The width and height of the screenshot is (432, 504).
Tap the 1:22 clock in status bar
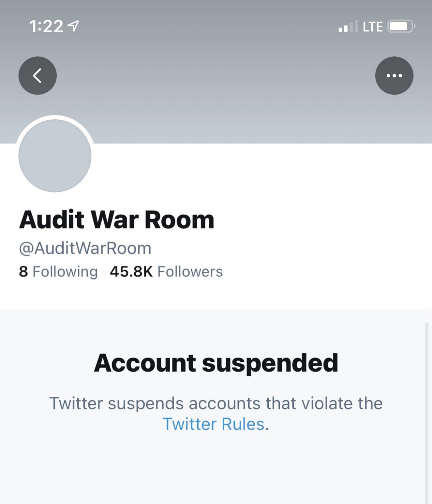(x=46, y=27)
